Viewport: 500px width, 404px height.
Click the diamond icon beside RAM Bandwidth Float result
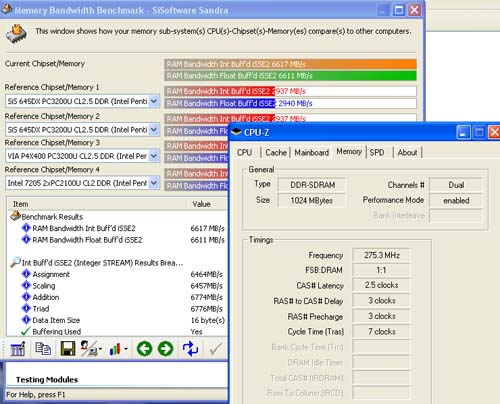tap(26, 239)
